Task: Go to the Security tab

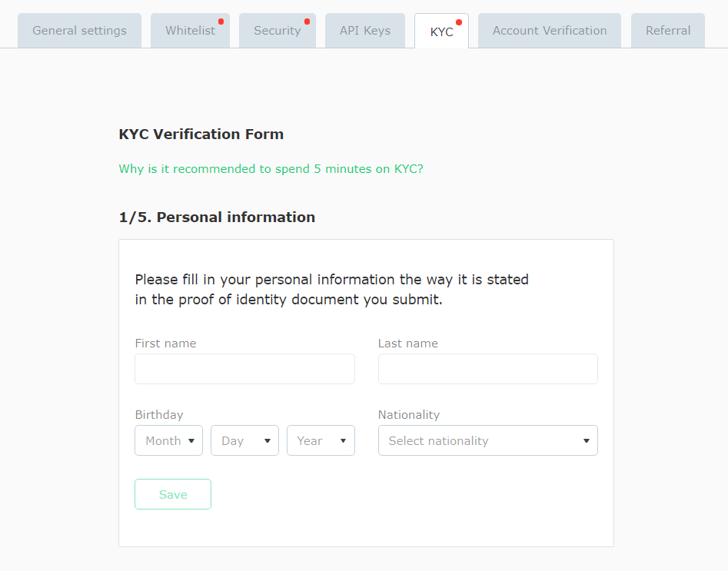Action: coord(277,31)
